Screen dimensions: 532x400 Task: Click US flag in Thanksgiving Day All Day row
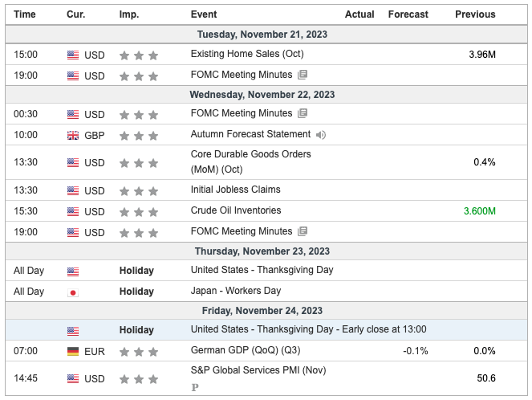pos(73,271)
